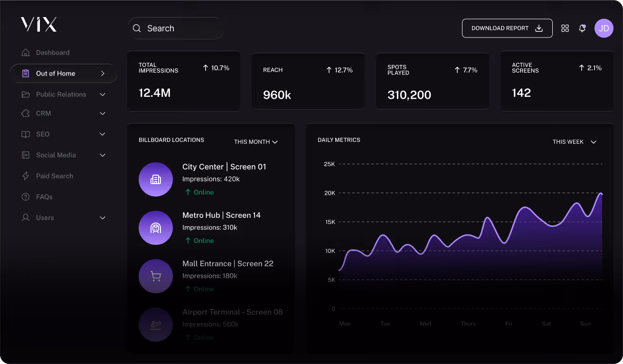623x364 pixels.
Task: Click the Download Report button
Action: 507,28
